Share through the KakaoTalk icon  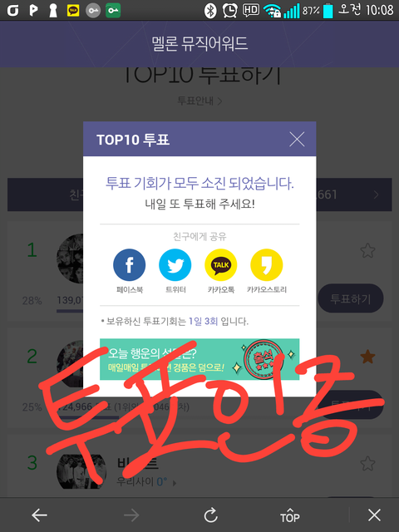coord(221,265)
